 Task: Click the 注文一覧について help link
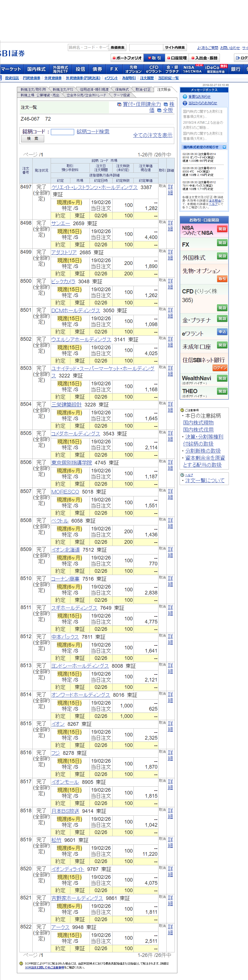coord(205,481)
